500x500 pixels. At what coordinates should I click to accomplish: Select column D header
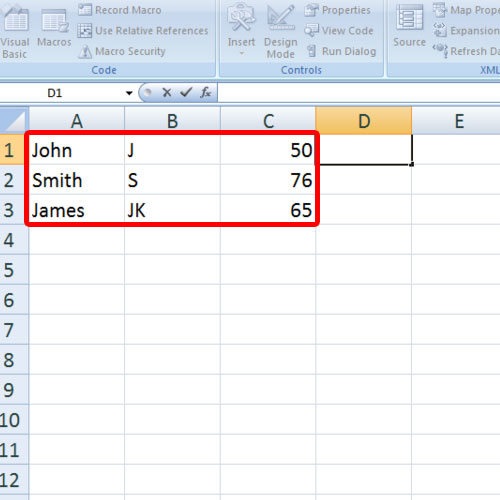[364, 120]
